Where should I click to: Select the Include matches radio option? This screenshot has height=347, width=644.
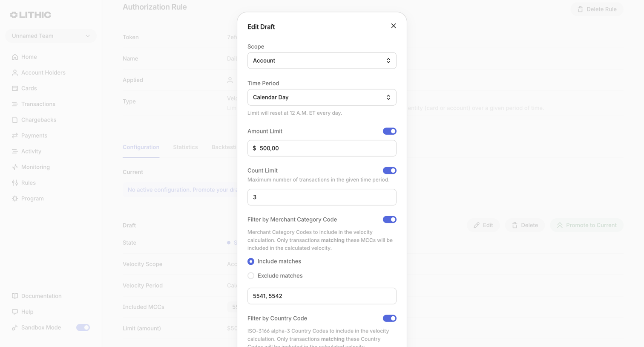(251, 261)
